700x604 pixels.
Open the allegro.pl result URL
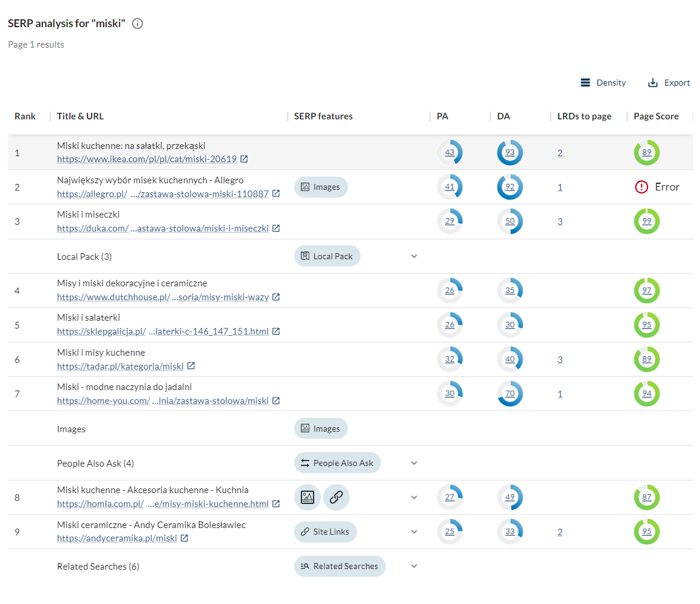(163, 193)
